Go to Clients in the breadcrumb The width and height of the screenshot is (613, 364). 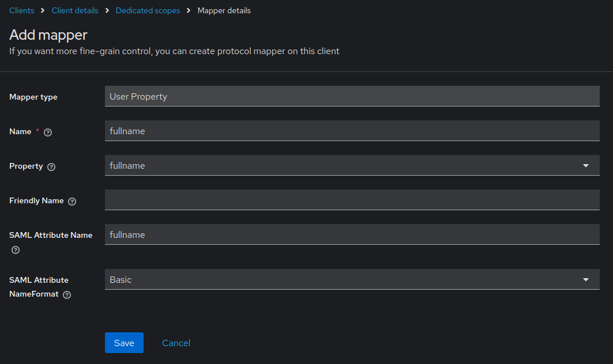pos(22,10)
